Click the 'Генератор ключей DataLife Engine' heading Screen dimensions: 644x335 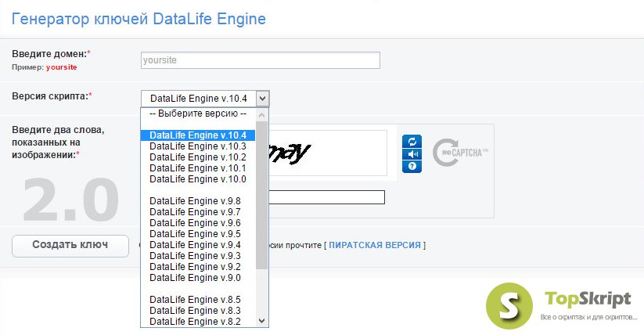pos(139,19)
